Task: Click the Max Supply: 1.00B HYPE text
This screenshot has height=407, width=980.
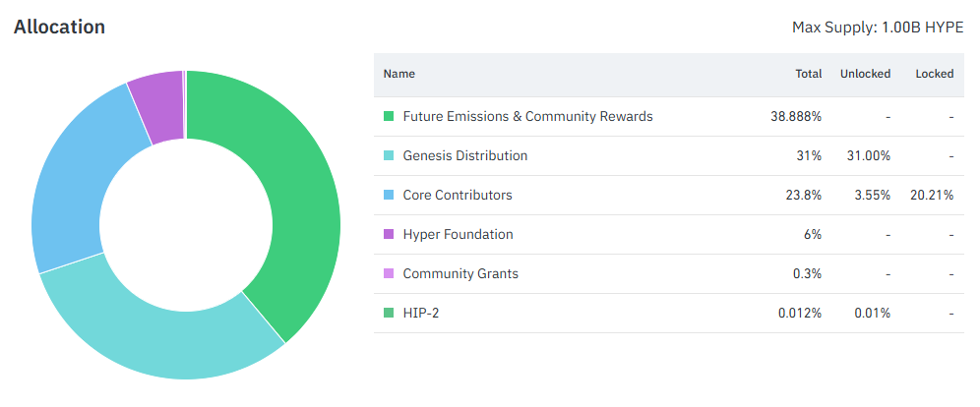Action: 878,28
